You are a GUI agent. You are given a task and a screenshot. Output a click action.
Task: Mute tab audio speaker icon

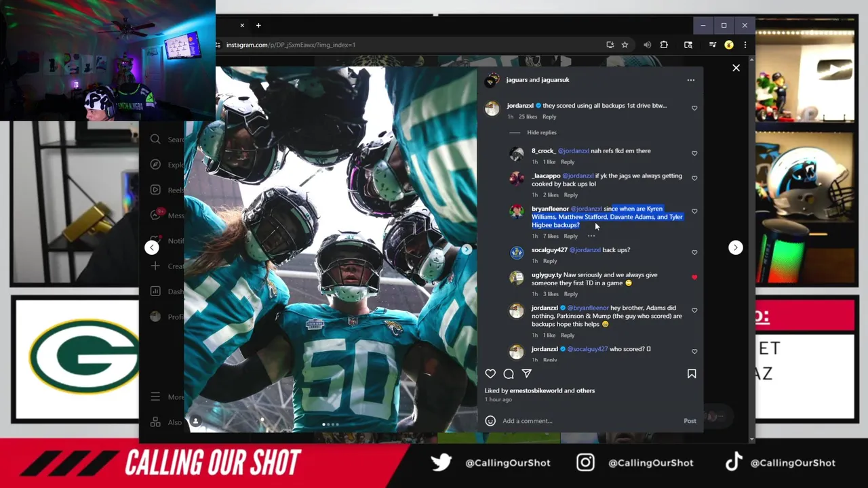point(647,45)
